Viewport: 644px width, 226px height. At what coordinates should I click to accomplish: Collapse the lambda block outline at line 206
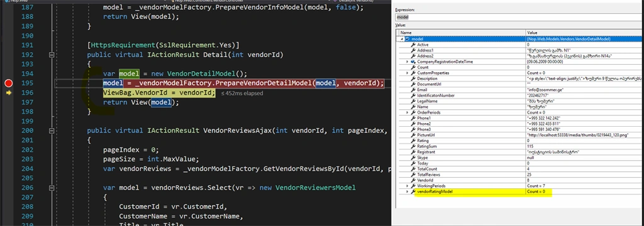coord(52,188)
